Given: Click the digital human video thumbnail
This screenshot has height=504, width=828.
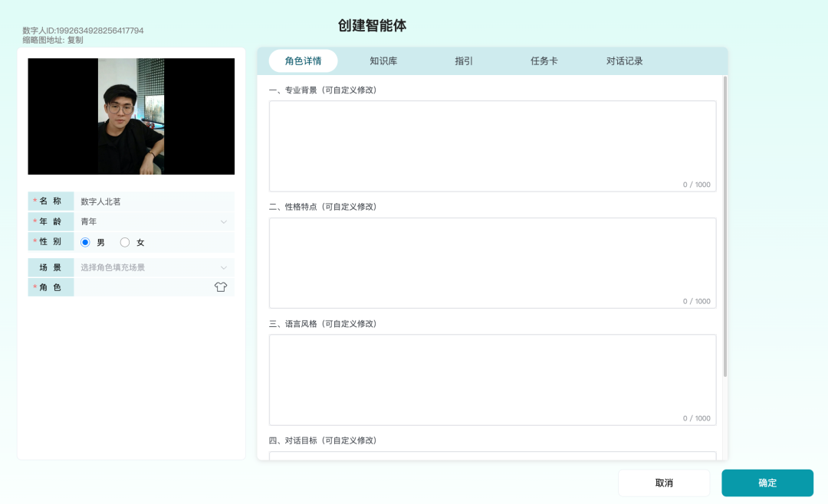Looking at the screenshot, I should point(131,116).
